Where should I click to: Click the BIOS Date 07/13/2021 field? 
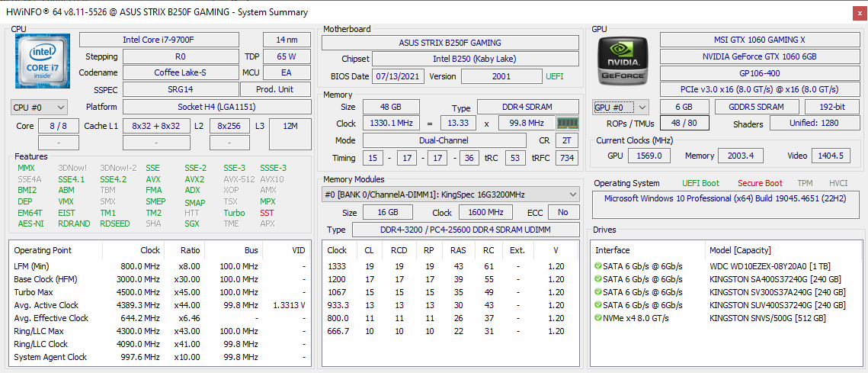pos(399,76)
